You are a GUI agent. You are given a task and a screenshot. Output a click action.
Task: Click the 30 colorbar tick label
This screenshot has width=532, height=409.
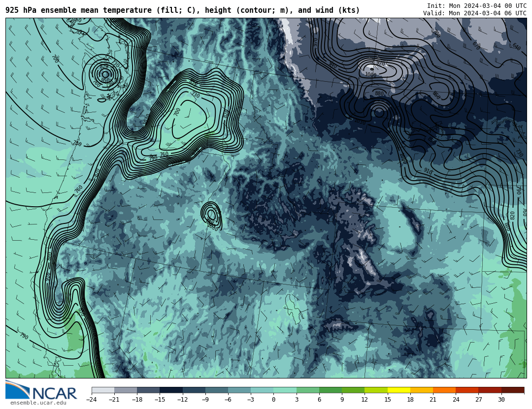[x=501, y=400]
